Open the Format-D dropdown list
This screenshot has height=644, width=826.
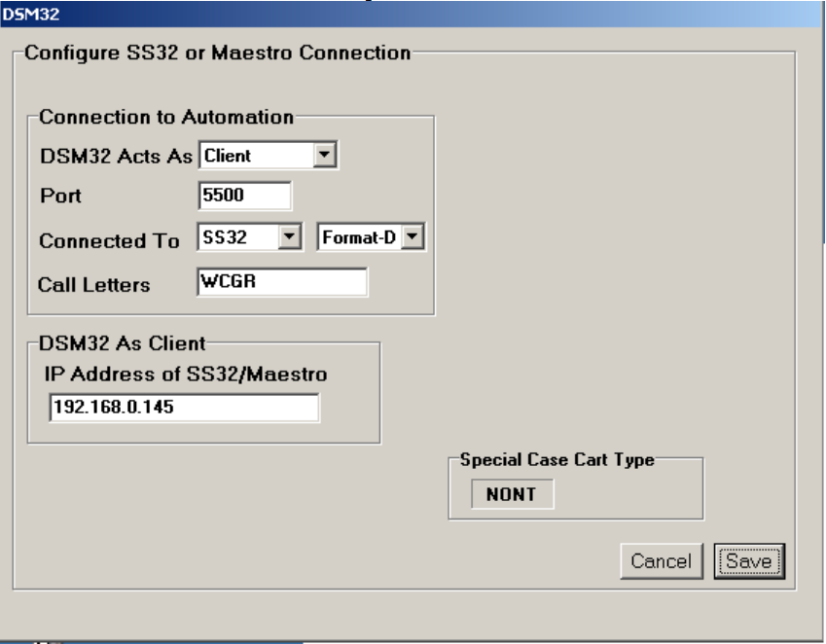click(413, 238)
